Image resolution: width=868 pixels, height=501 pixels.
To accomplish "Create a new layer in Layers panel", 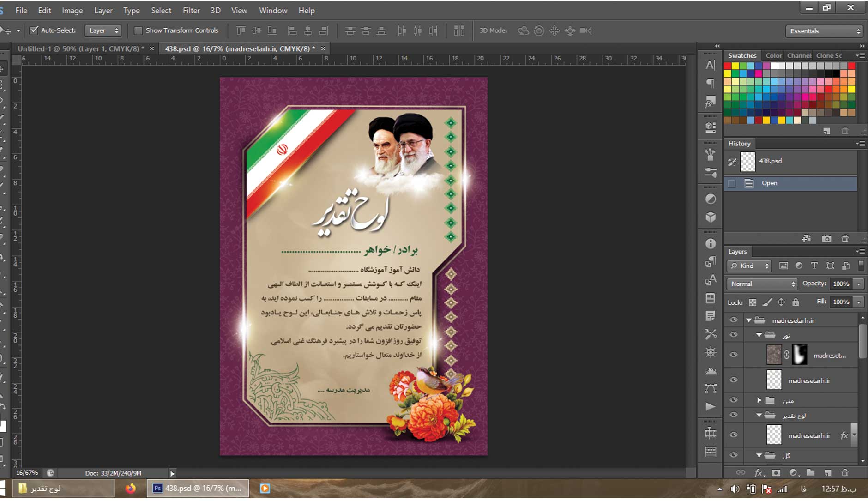I will [x=827, y=472].
